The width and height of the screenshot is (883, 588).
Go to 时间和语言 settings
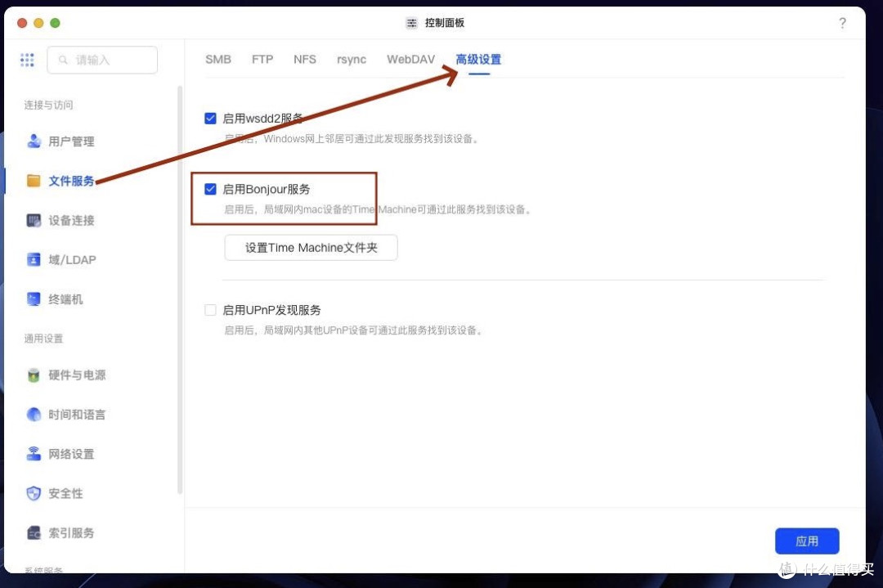pyautogui.click(x=77, y=415)
